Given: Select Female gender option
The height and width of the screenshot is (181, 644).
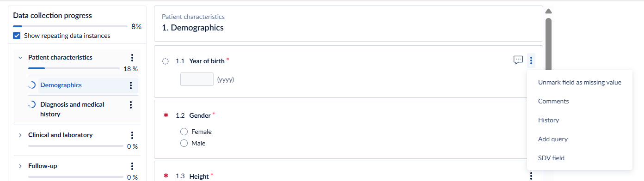Looking at the screenshot, I should pyautogui.click(x=184, y=132).
